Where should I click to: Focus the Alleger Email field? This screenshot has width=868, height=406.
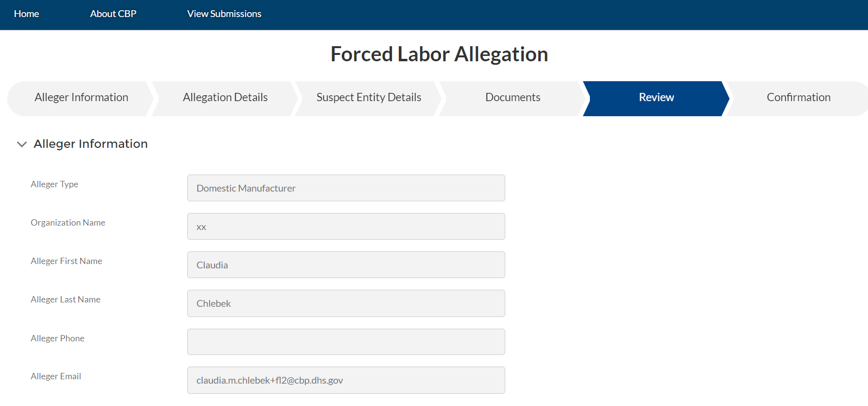coord(346,380)
